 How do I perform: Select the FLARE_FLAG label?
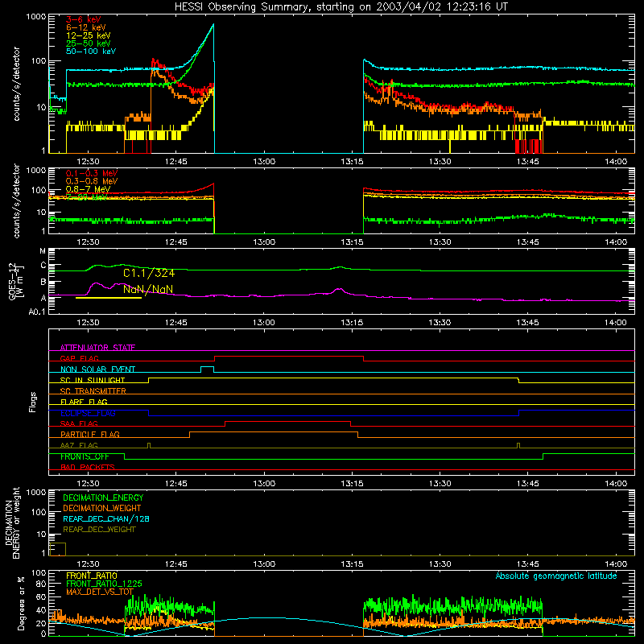(x=84, y=402)
